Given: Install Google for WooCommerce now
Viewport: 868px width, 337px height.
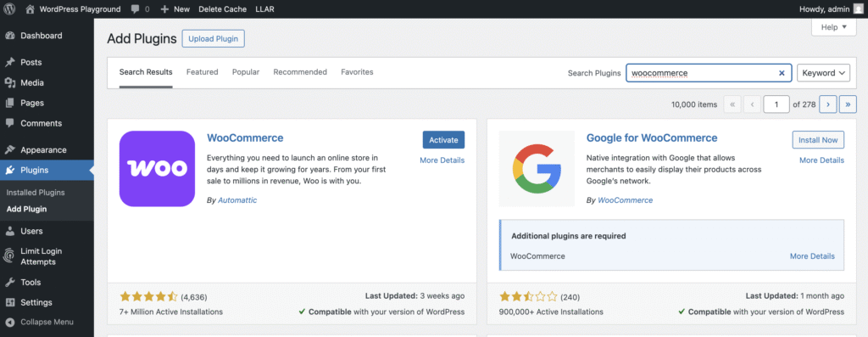Looking at the screenshot, I should (818, 140).
